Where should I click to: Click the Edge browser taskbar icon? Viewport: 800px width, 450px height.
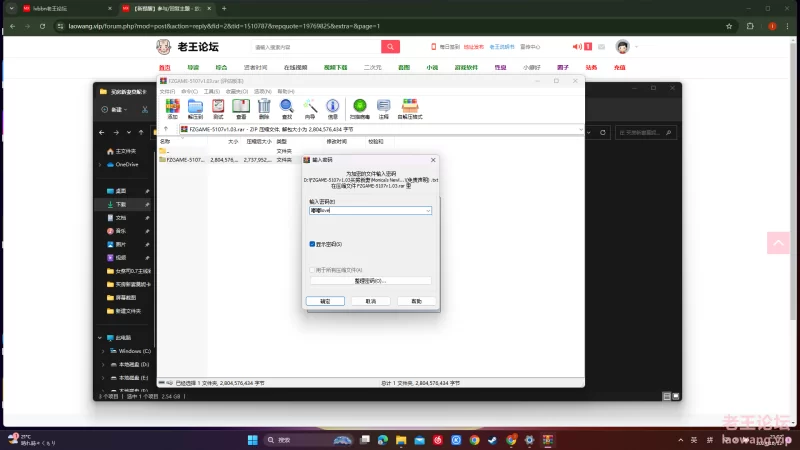[x=383, y=440]
